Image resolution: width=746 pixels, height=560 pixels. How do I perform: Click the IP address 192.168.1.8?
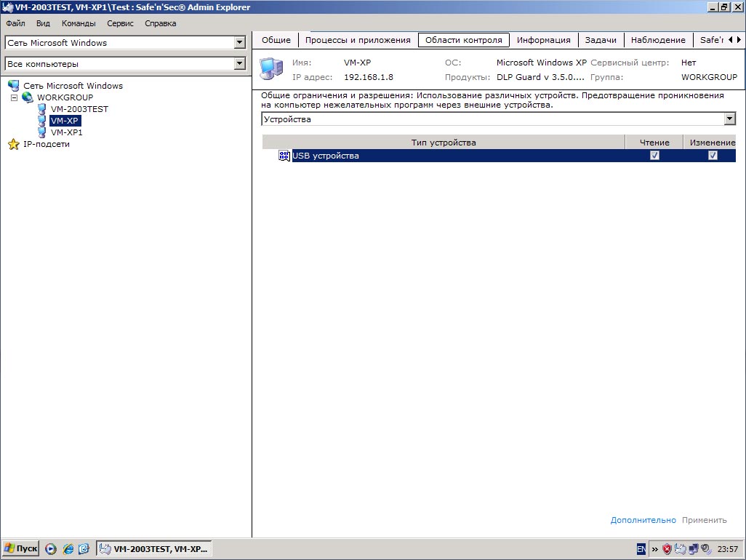point(369,77)
